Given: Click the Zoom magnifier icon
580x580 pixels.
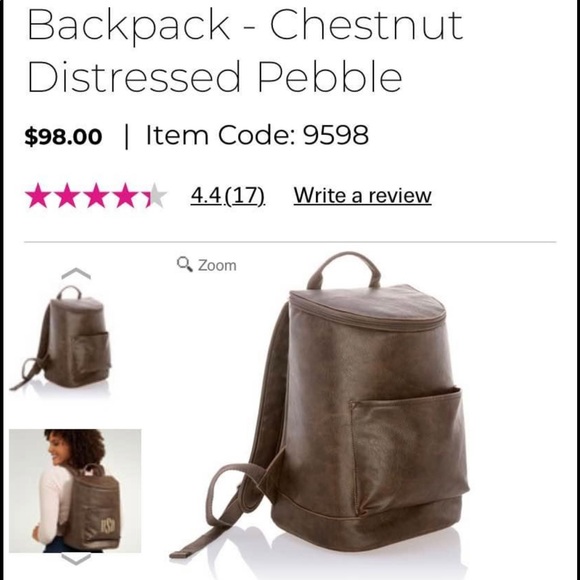Looking at the screenshot, I should pyautogui.click(x=185, y=264).
